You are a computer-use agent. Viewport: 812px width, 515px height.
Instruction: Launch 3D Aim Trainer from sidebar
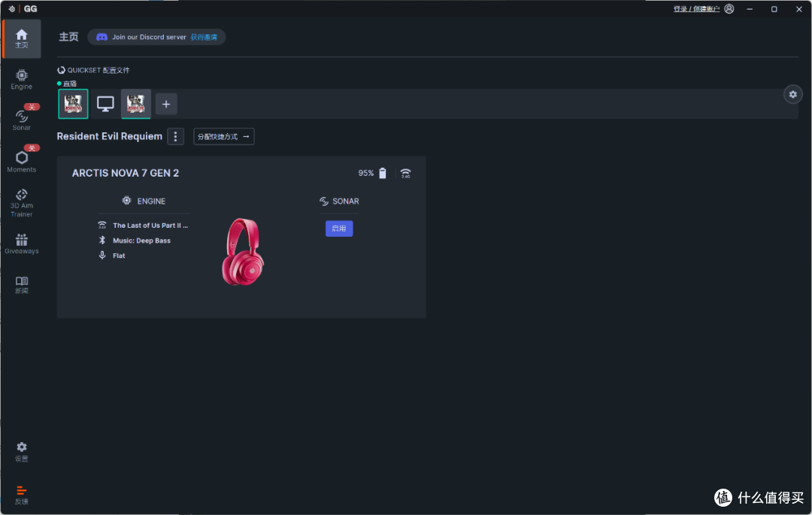[21, 203]
